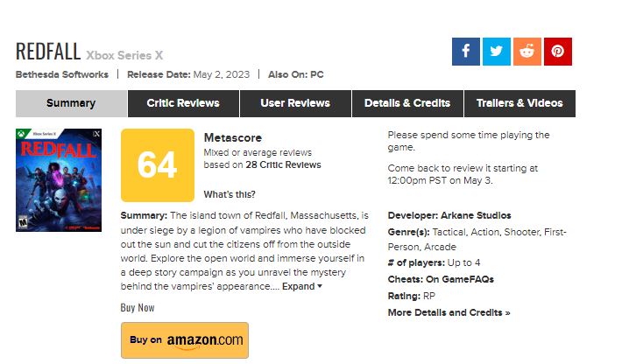
Task: Open the Redfall cover art thumbnail
Action: [x=59, y=180]
